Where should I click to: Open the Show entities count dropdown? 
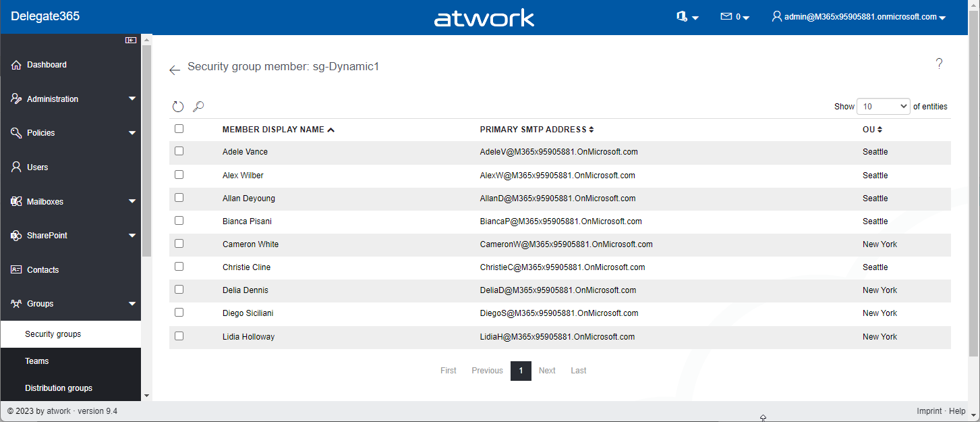coord(883,107)
